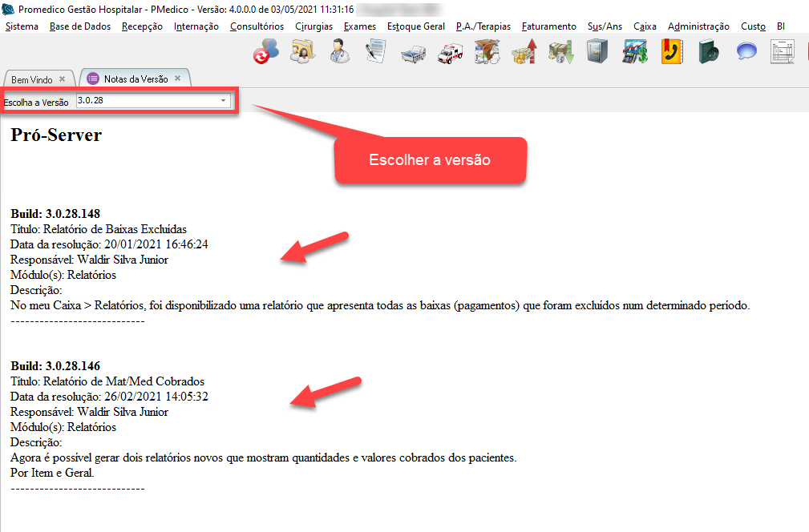This screenshot has width=809, height=532.
Task: Open the Internação menu
Action: 196,26
